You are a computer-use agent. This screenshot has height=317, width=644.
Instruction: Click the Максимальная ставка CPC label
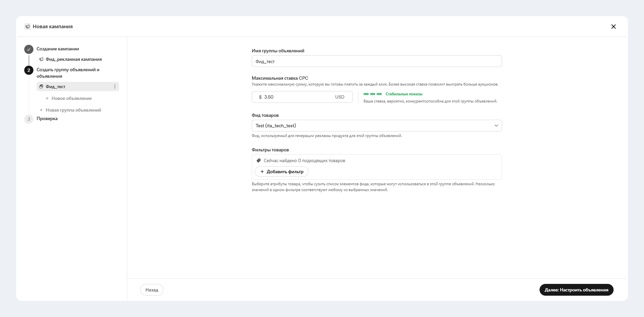(280, 78)
